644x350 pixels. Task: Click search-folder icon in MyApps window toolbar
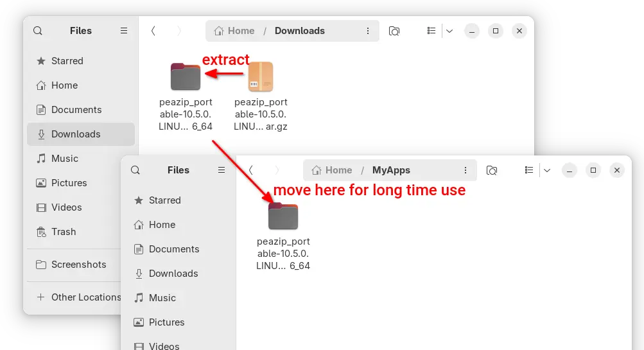click(x=492, y=170)
